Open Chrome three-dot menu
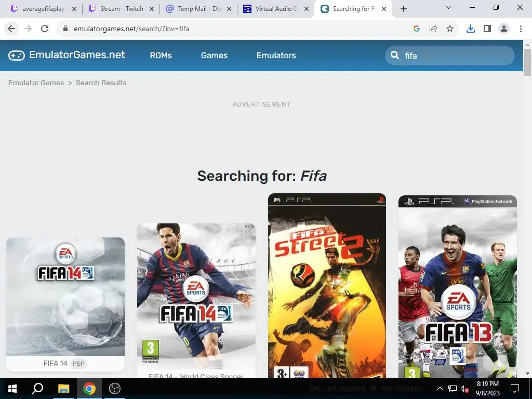 click(x=521, y=29)
